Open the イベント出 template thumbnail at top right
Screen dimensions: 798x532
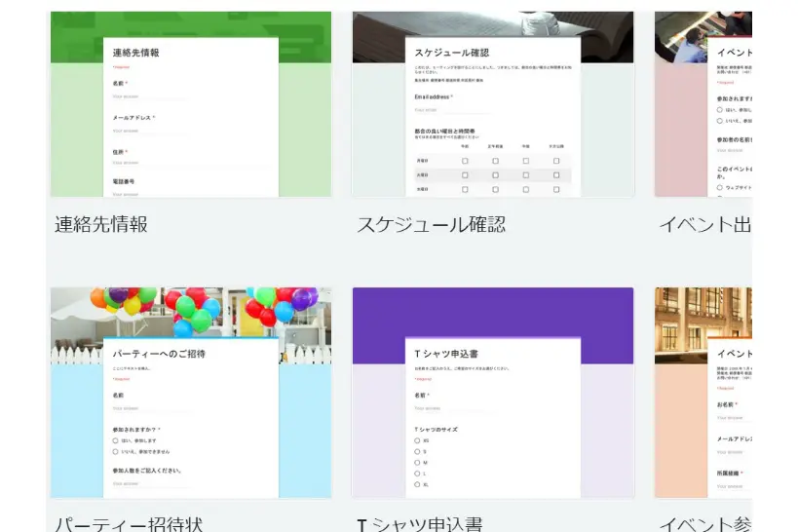point(703,104)
